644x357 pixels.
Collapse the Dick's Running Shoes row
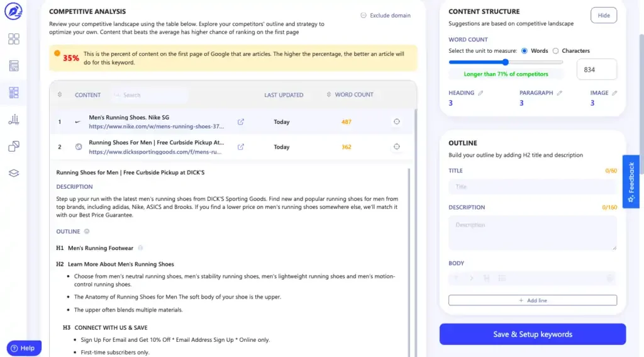pyautogui.click(x=231, y=147)
